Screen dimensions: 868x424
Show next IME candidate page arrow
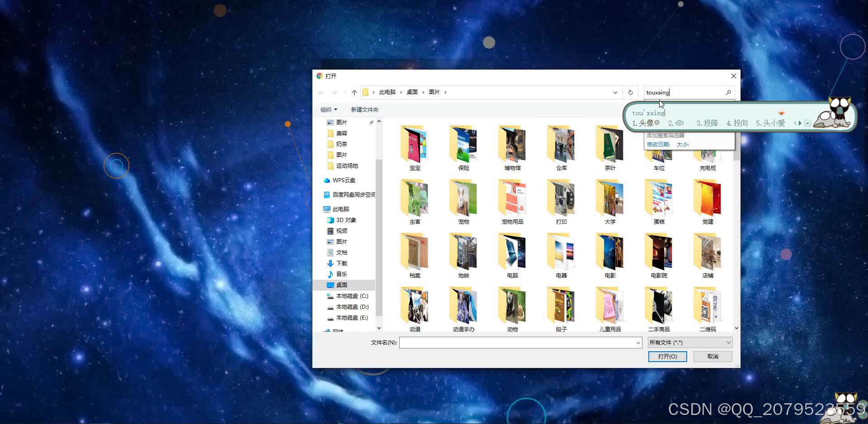800,123
